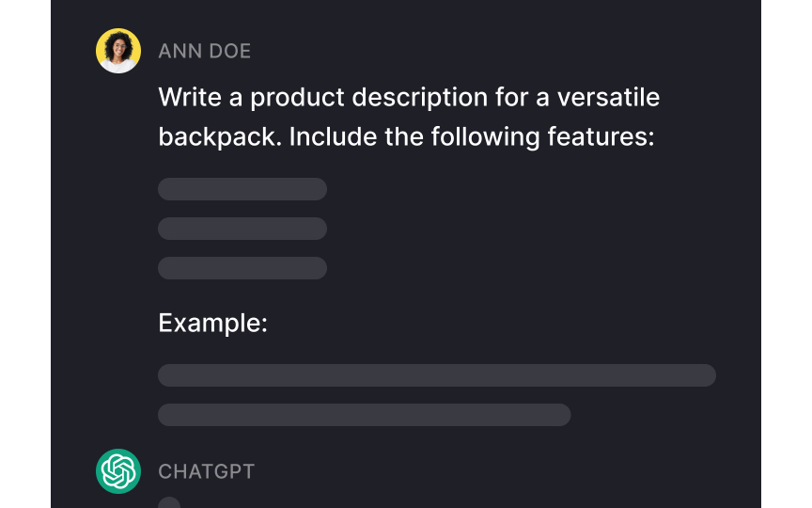
Task: Click Ann Doe's profile avatar
Action: click(118, 51)
